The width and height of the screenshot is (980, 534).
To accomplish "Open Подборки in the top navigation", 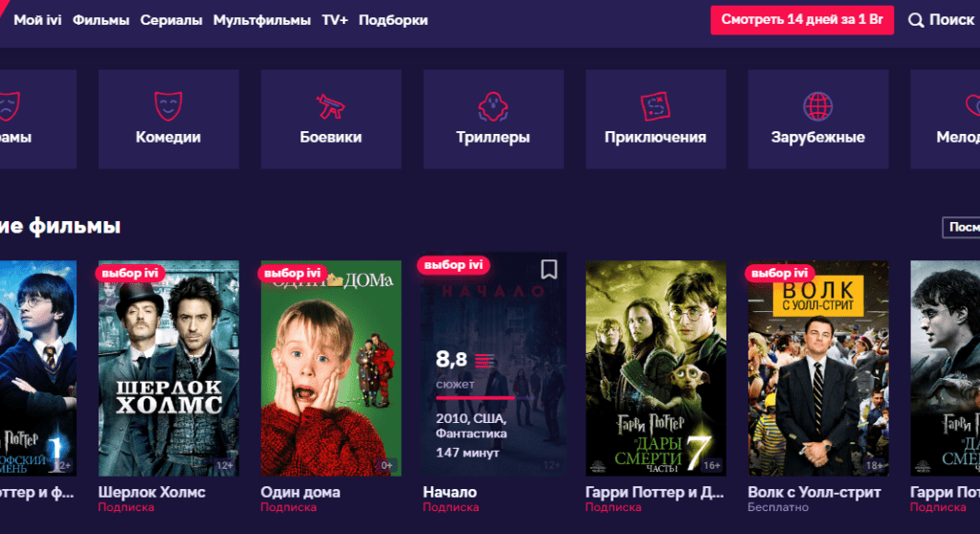I will click(x=393, y=20).
